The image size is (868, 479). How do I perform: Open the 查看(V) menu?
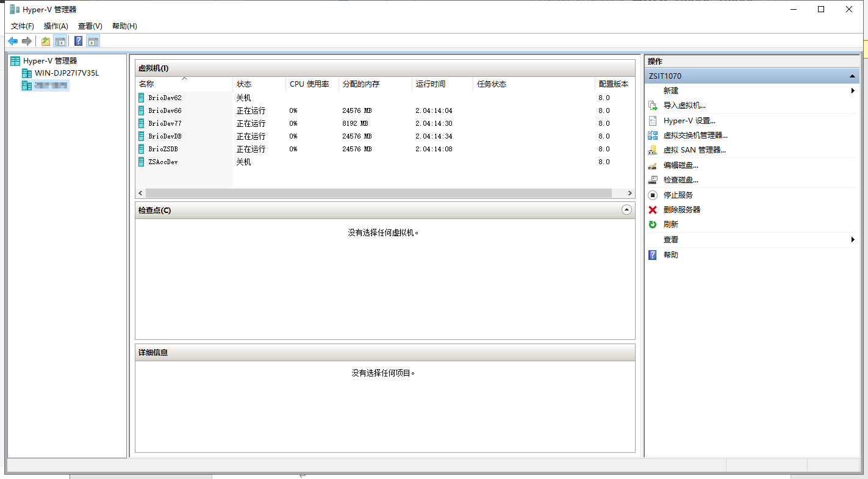click(x=90, y=26)
